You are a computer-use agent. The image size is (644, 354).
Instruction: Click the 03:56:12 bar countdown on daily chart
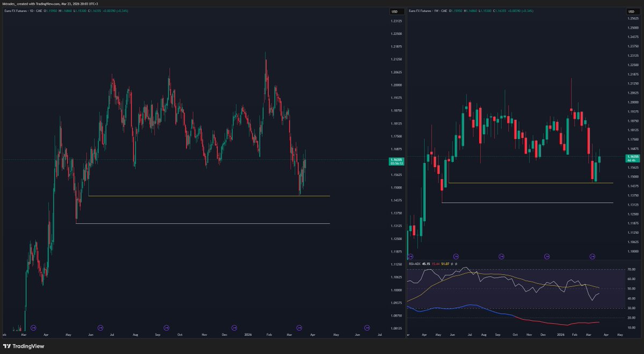(396, 163)
